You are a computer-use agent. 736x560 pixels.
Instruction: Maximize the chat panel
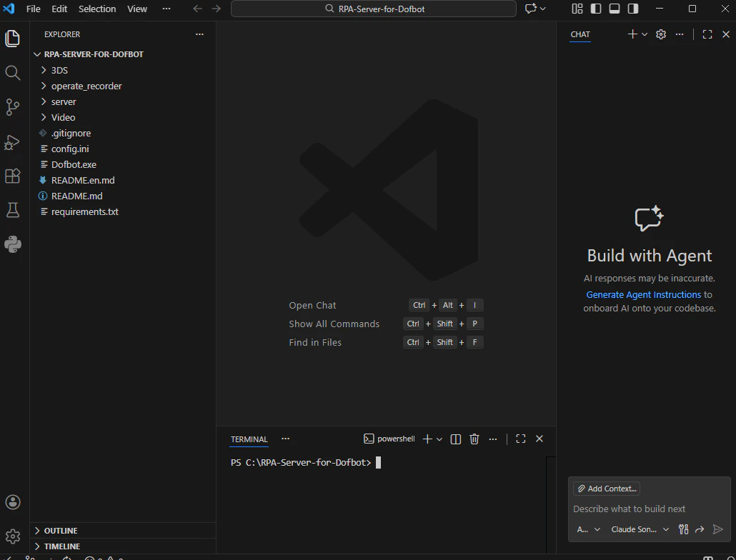(x=707, y=34)
